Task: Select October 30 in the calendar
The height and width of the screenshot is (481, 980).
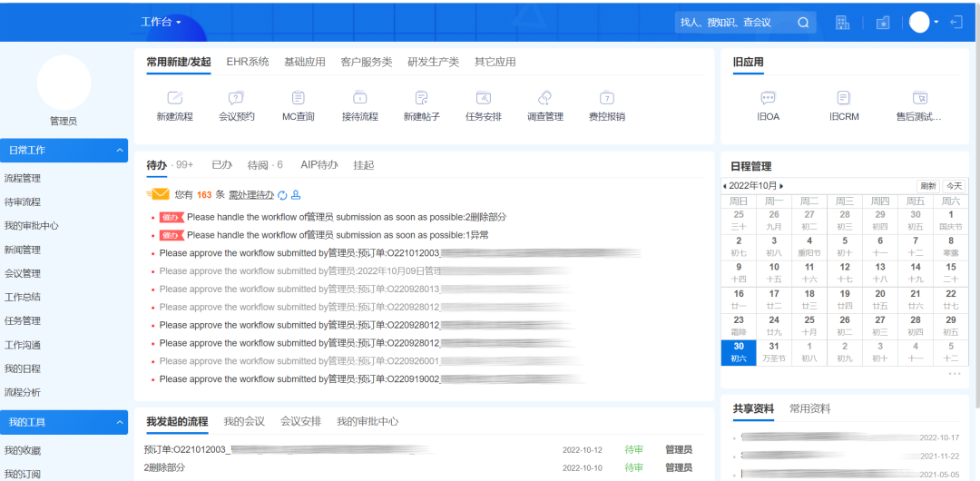Action: 739,352
